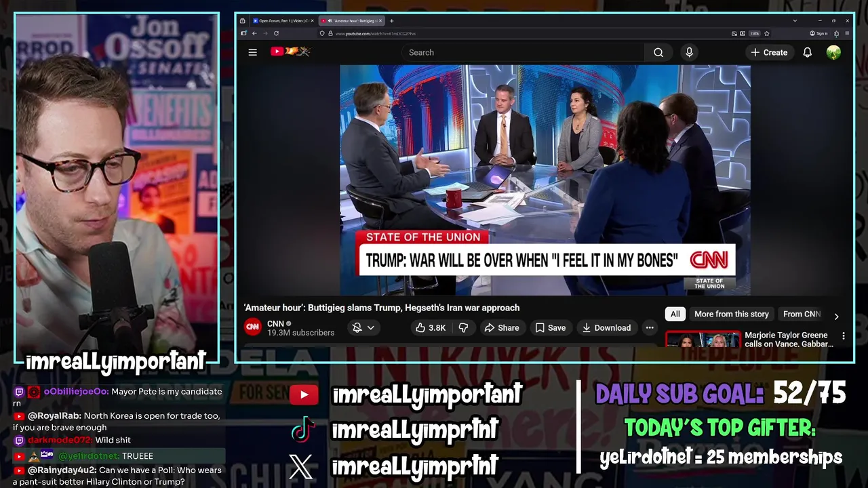Download the CNN video
The image size is (868, 488).
point(606,327)
